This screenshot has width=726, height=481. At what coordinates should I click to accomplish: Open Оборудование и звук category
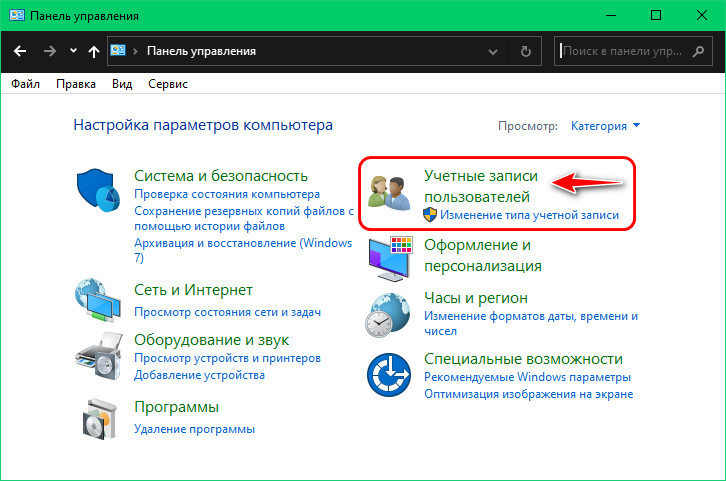click(x=211, y=340)
